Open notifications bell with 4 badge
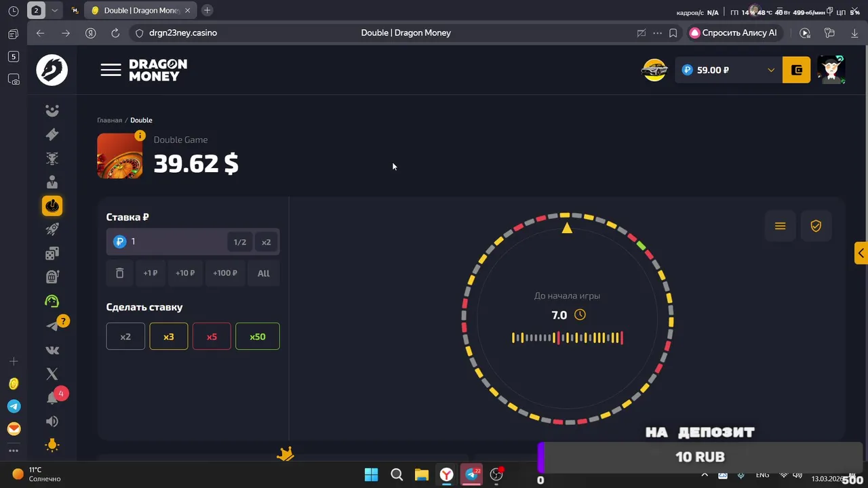The height and width of the screenshot is (488, 868). [x=53, y=397]
